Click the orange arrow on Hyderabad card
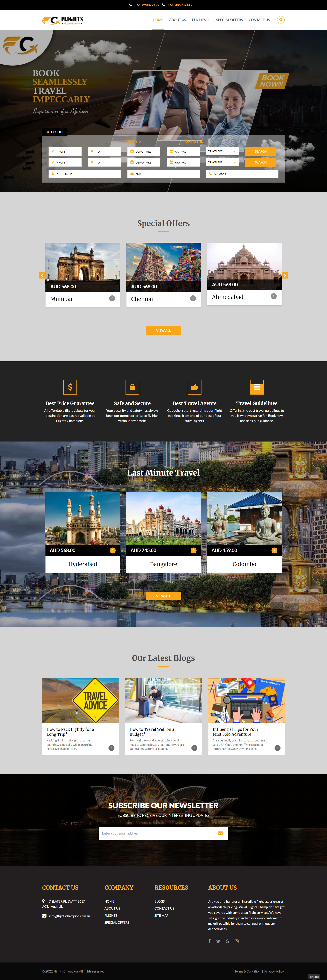This screenshot has height=980, width=327. [x=113, y=551]
